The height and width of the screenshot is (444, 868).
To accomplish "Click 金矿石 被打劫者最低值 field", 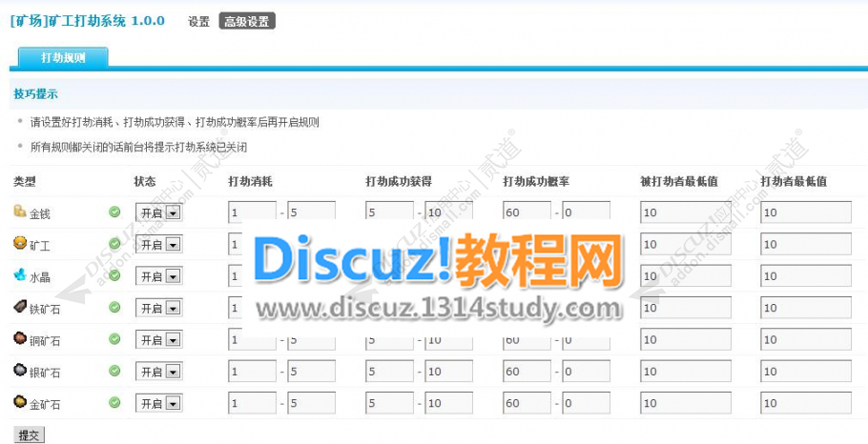I will [685, 403].
